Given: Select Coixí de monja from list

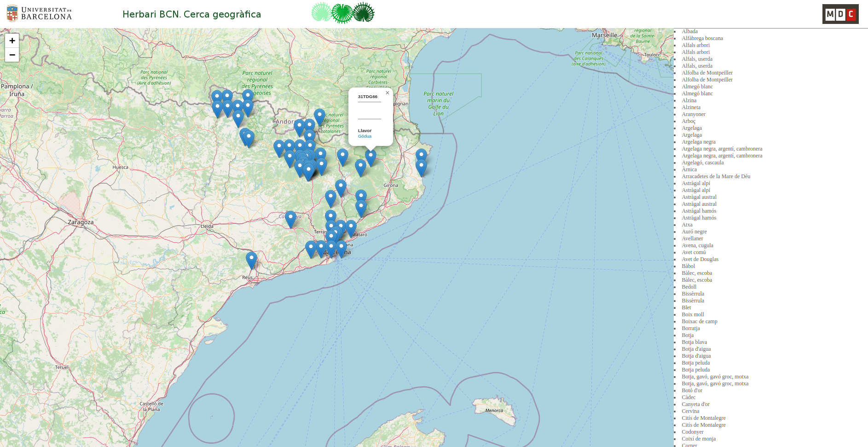Looking at the screenshot, I should pyautogui.click(x=699, y=439).
